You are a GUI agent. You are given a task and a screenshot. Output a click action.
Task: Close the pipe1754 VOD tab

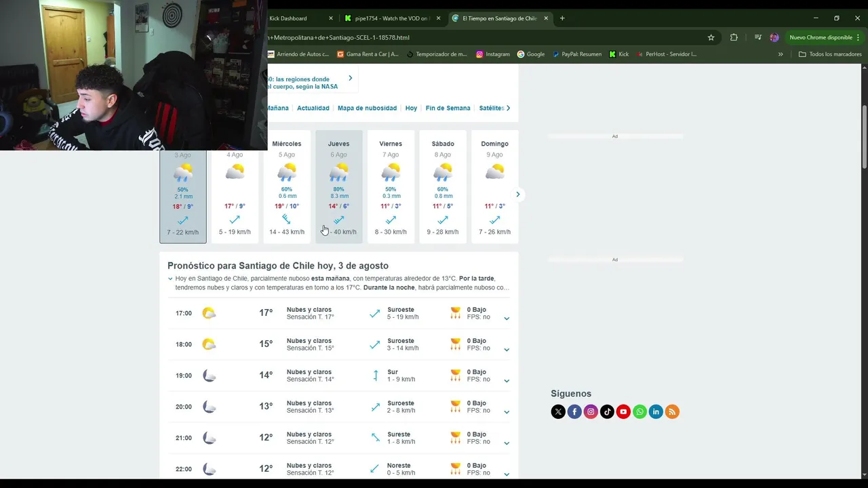438,18
